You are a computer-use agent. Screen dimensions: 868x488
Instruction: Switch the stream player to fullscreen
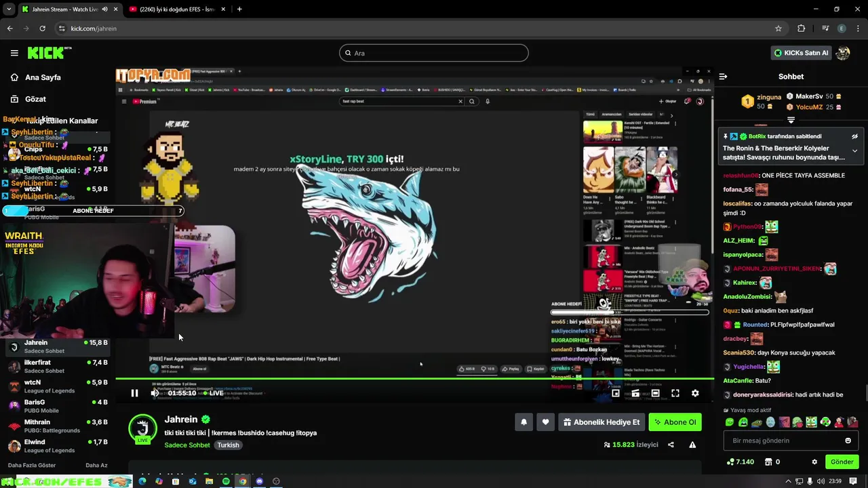[x=675, y=393]
